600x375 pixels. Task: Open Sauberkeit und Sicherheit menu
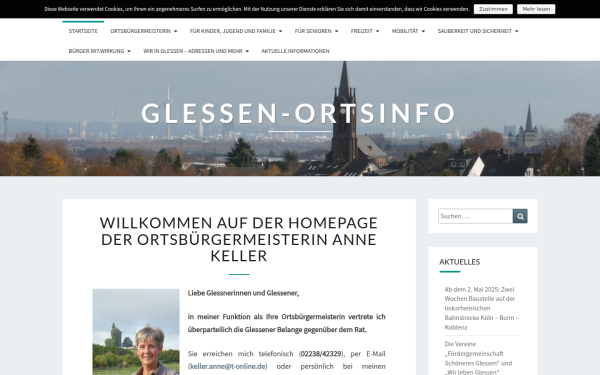[x=474, y=31]
